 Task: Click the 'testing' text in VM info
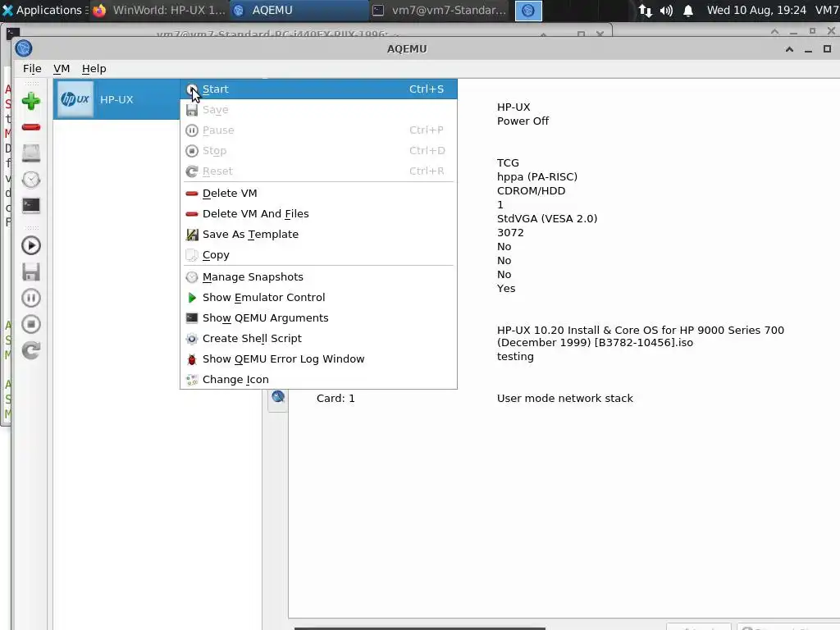click(515, 357)
